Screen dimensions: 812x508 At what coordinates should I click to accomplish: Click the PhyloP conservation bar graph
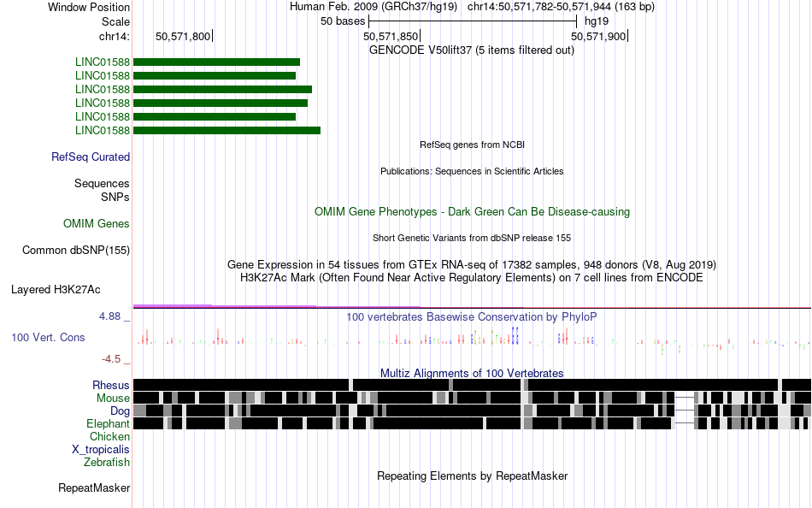(x=473, y=340)
